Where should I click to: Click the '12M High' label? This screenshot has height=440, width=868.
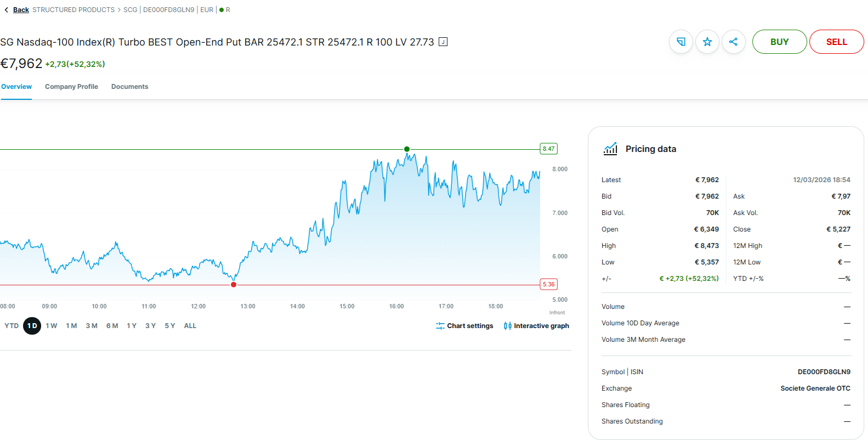click(x=747, y=246)
